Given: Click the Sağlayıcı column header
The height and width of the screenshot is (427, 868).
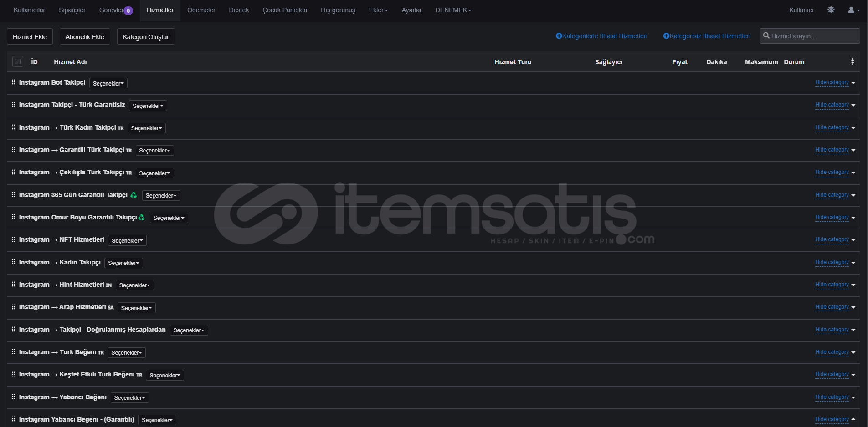Looking at the screenshot, I should [609, 62].
